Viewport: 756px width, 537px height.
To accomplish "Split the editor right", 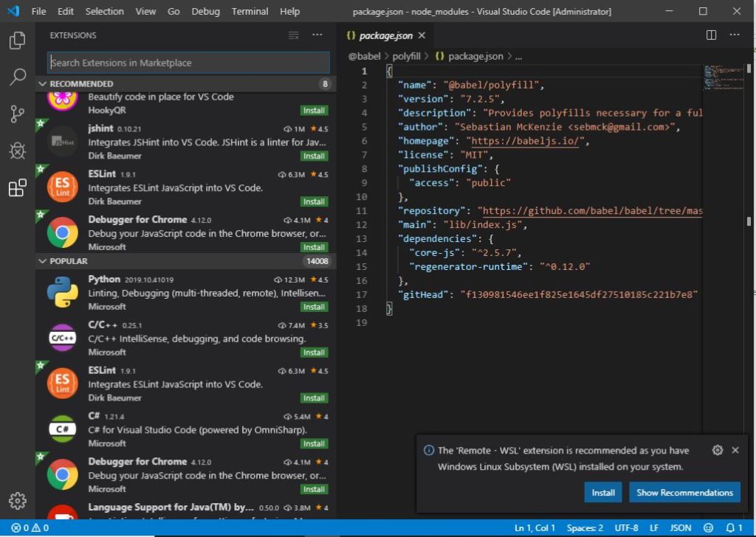I will [x=711, y=35].
